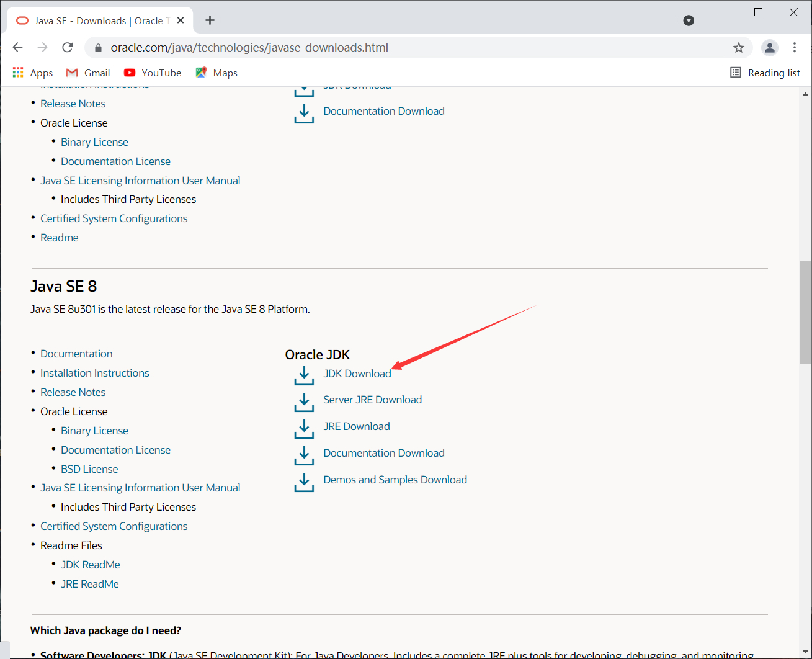This screenshot has height=659, width=812.
Task: Open Java SE 8 Binary License link
Action: coord(94,431)
